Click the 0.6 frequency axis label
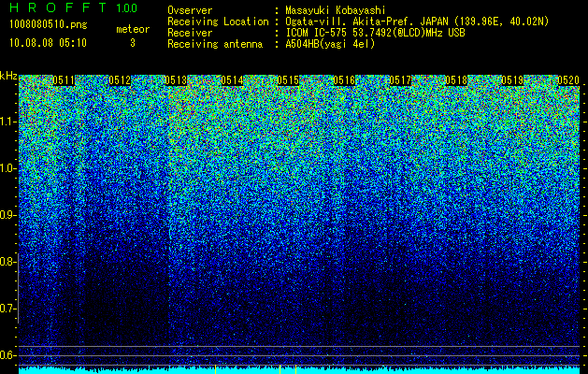The image size is (588, 374). point(7,355)
